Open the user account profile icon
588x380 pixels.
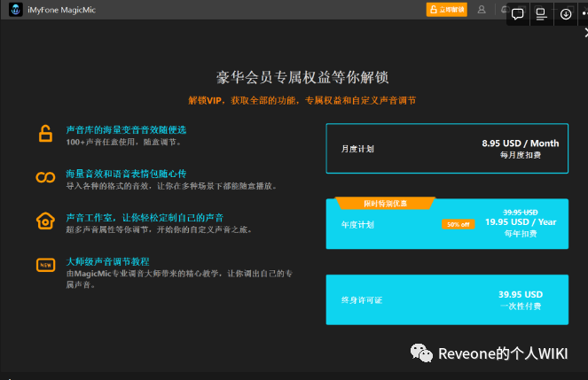(482, 10)
